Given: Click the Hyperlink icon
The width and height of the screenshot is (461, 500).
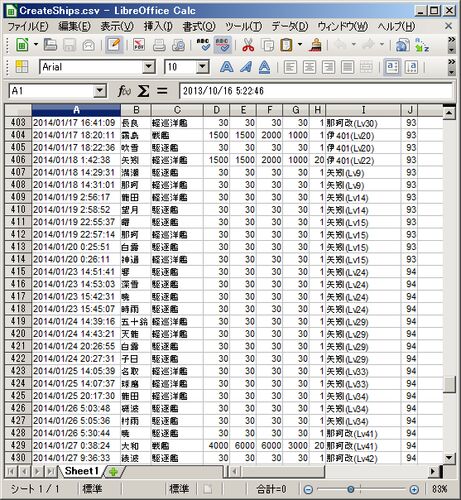Looking at the screenshot, I should click(x=403, y=45).
